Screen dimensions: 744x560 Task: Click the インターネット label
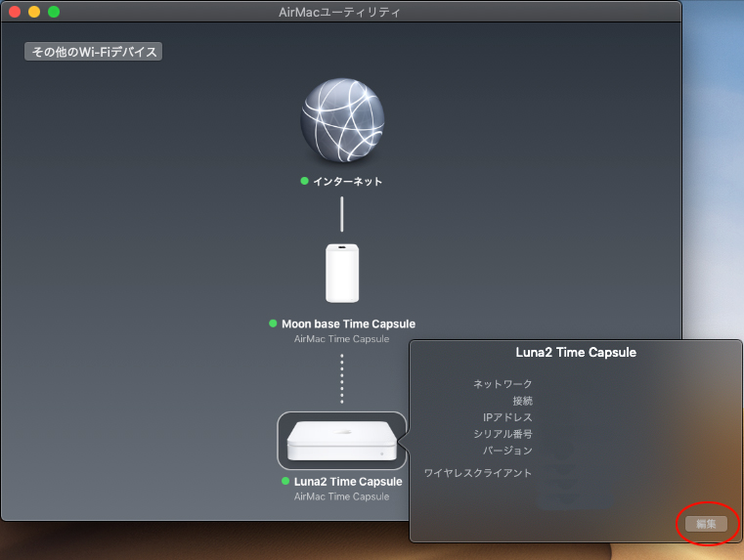[x=347, y=182]
